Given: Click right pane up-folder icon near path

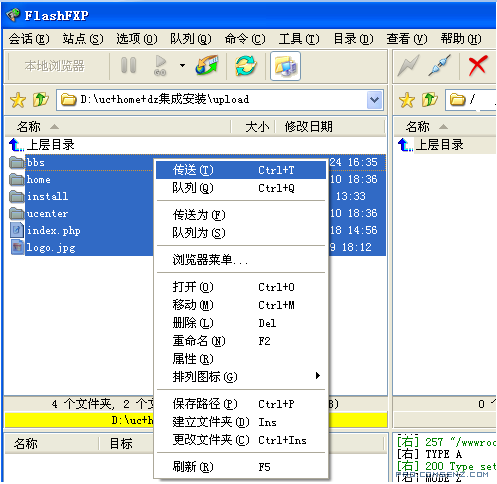Looking at the screenshot, I should click(430, 99).
